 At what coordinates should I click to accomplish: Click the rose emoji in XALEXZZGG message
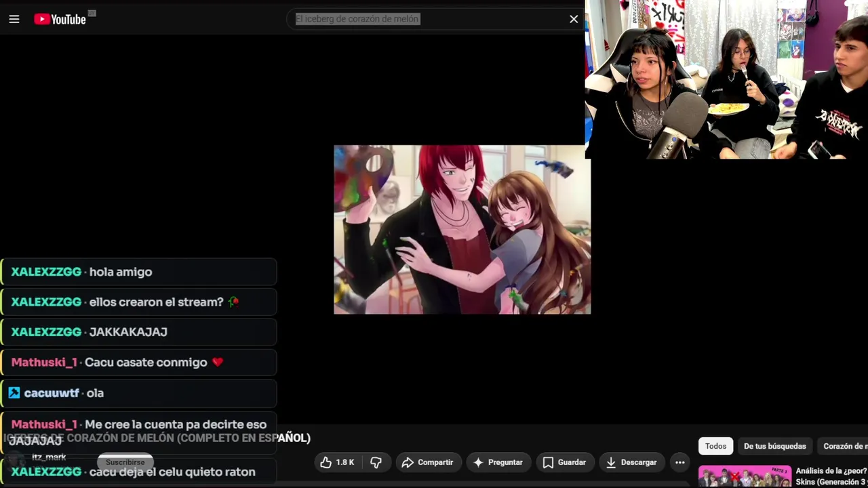click(x=233, y=302)
